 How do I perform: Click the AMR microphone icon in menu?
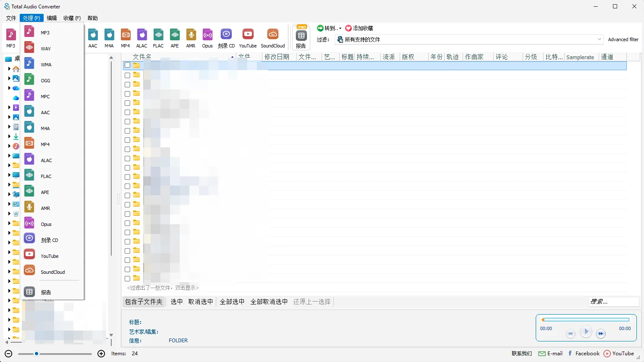(x=29, y=207)
